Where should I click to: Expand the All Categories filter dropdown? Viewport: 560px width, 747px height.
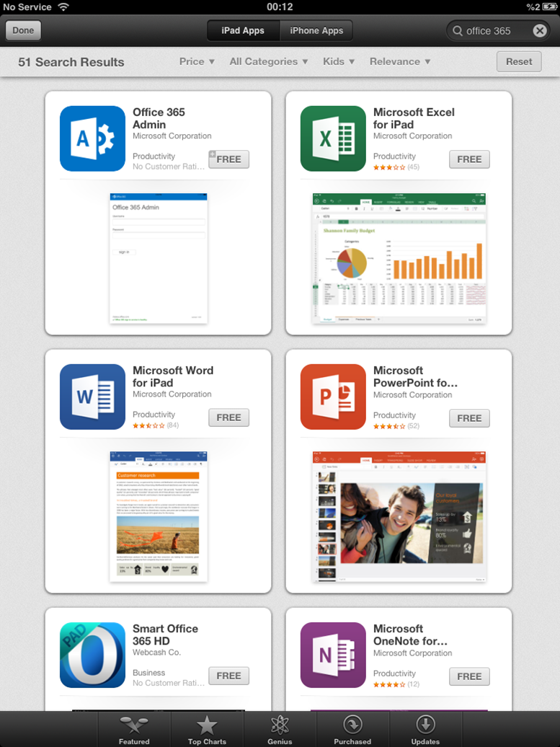pyautogui.click(x=269, y=61)
